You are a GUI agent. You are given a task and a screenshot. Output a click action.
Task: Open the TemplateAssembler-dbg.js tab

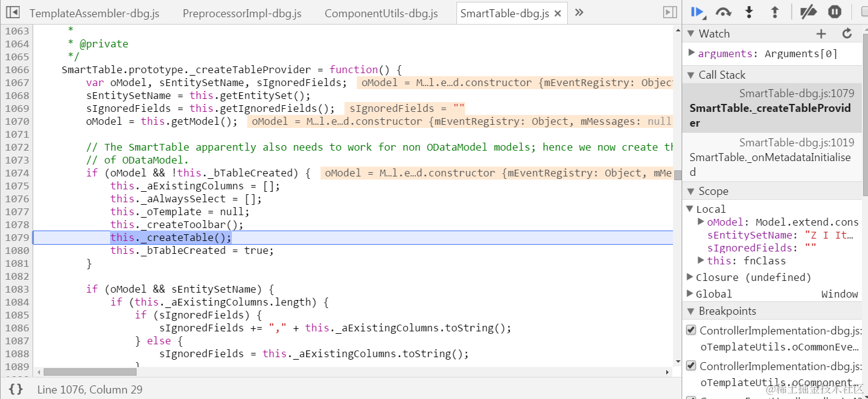pyautogui.click(x=94, y=14)
